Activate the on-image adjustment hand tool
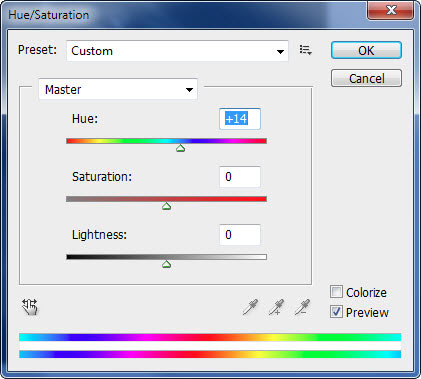Screen dimensions: 421x379 pos(30,307)
